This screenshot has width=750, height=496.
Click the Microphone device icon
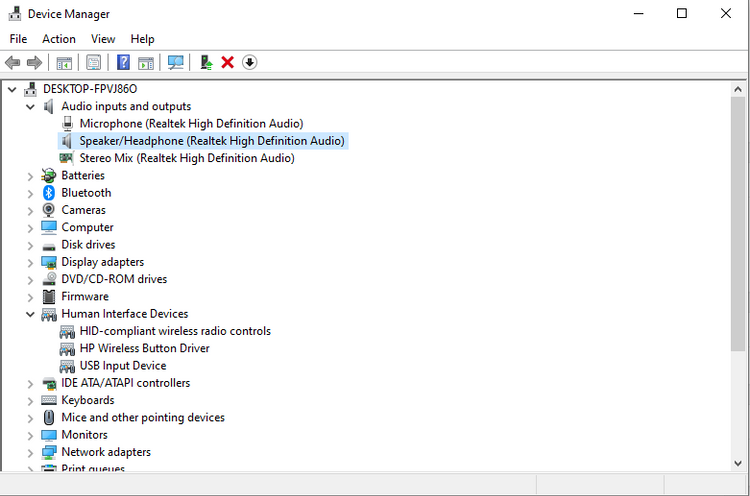tap(67, 123)
